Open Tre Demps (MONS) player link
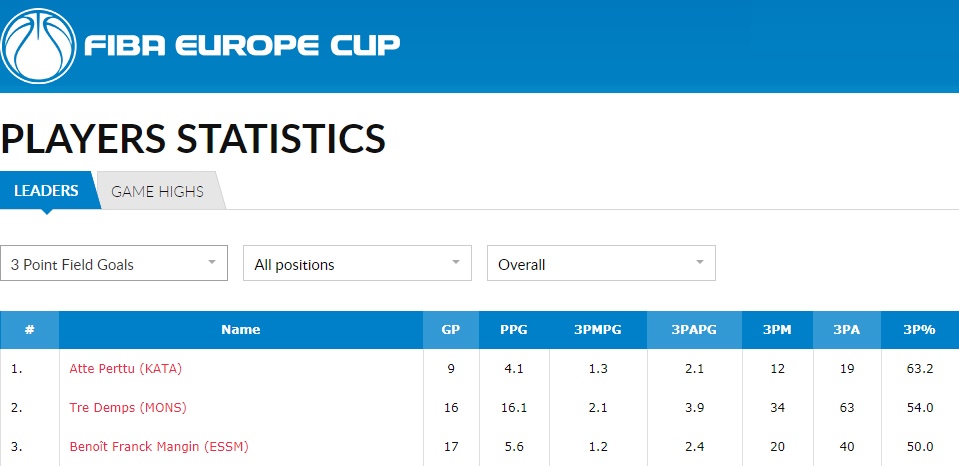The image size is (959, 466). pos(128,407)
